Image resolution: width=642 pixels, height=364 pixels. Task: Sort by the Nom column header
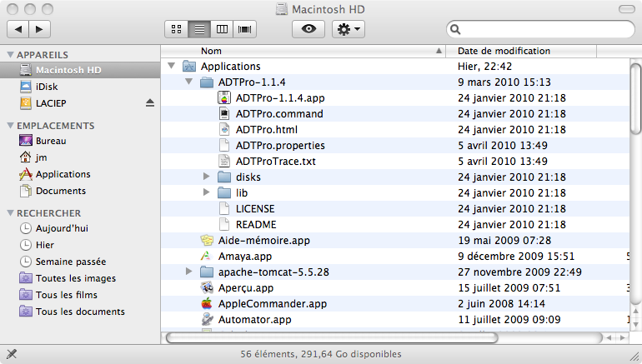coord(303,51)
